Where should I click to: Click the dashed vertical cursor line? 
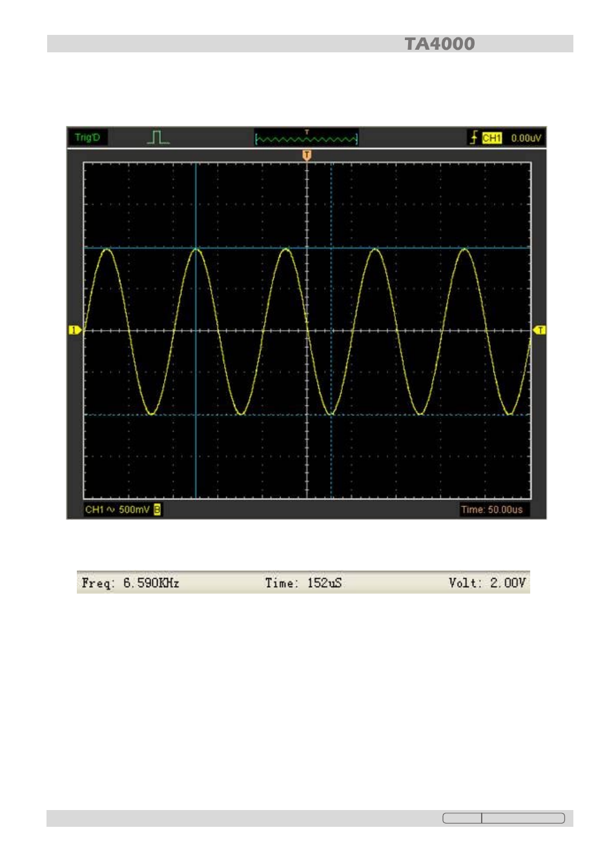(331, 330)
